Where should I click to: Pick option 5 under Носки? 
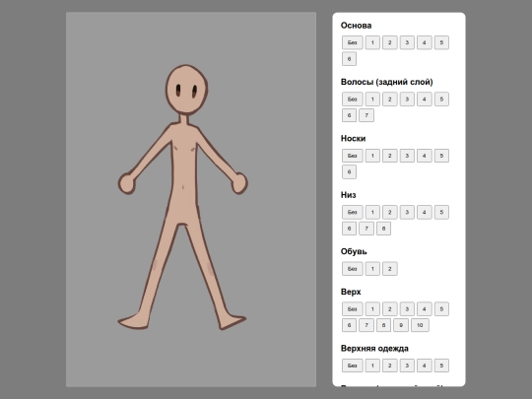click(x=441, y=156)
